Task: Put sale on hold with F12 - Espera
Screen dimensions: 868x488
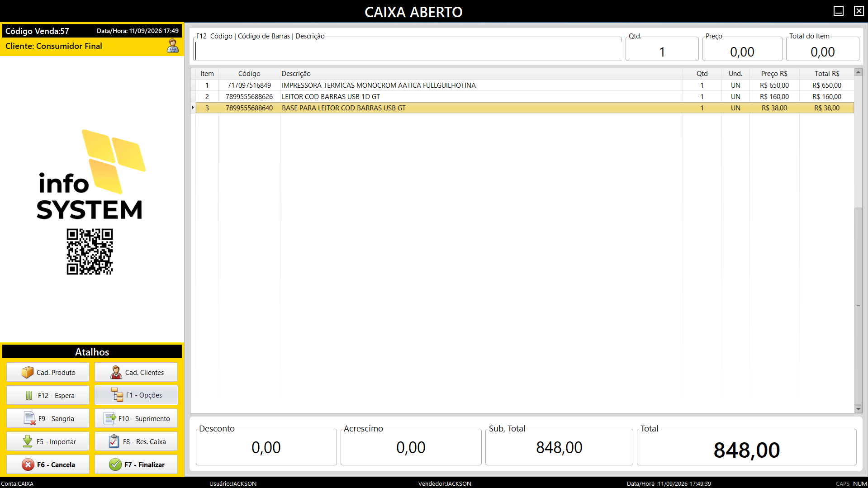Action: coord(48,395)
